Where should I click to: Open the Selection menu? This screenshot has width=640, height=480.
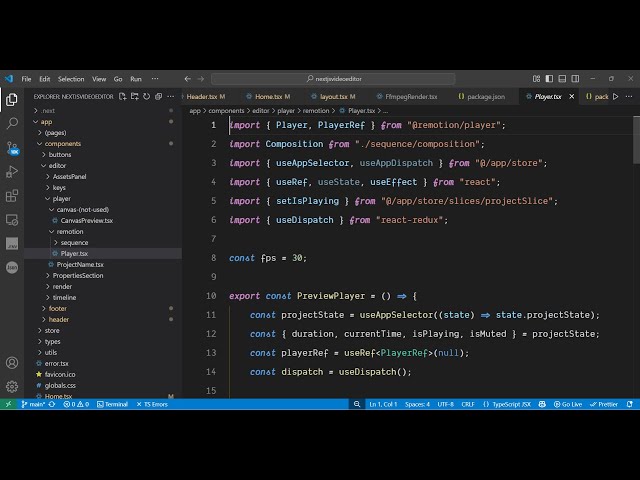71,79
